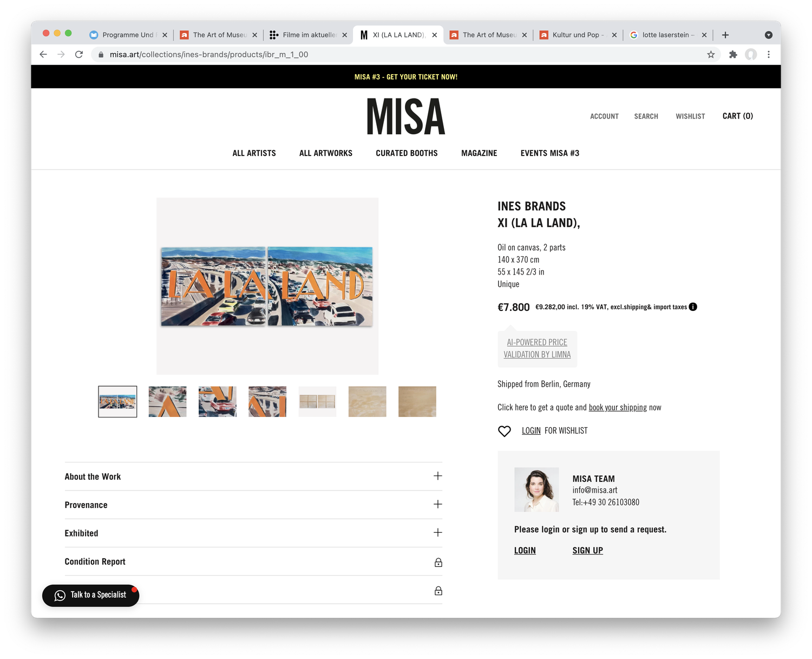Click MISA team member photo
812x659 pixels.
[536, 490]
